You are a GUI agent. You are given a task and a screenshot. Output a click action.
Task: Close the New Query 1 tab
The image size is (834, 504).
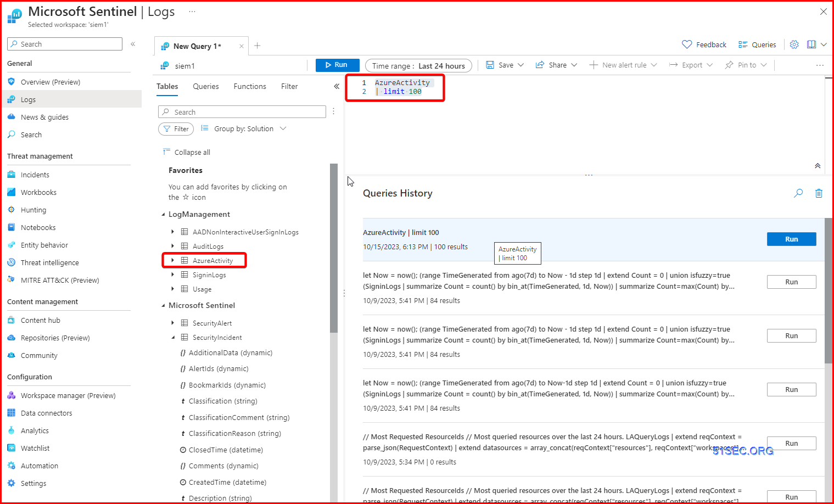(241, 46)
